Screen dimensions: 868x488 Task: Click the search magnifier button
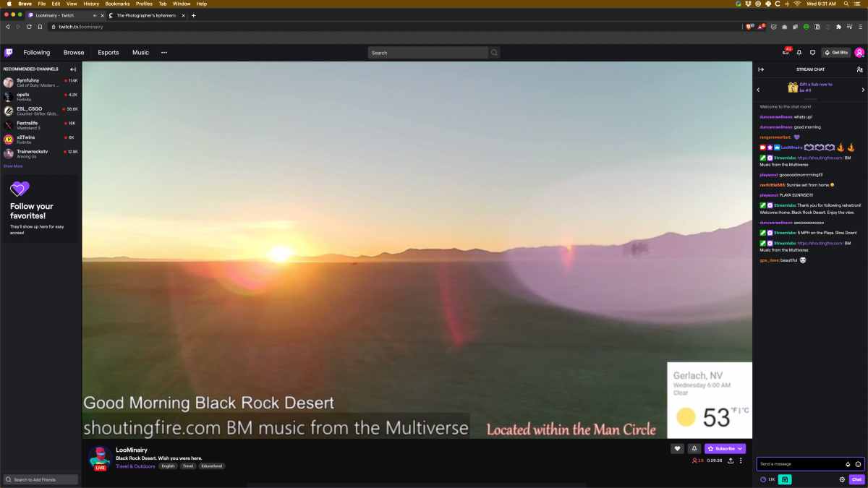[494, 52]
